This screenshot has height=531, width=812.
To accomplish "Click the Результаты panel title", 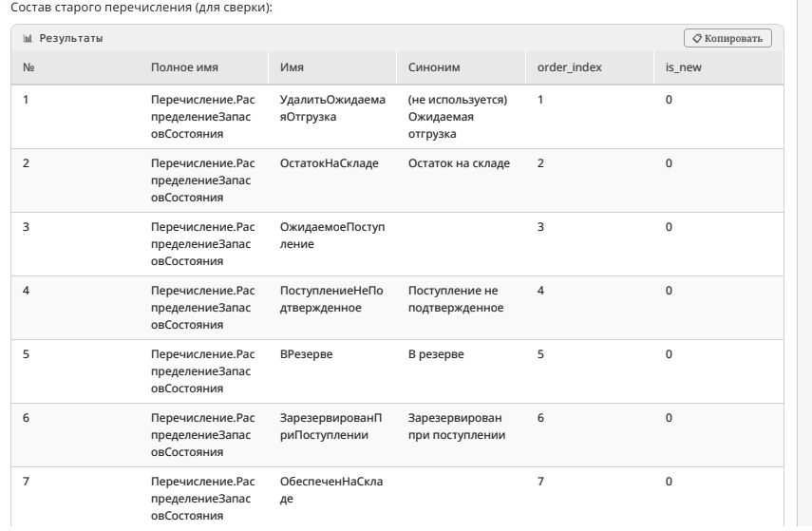I will [x=71, y=38].
